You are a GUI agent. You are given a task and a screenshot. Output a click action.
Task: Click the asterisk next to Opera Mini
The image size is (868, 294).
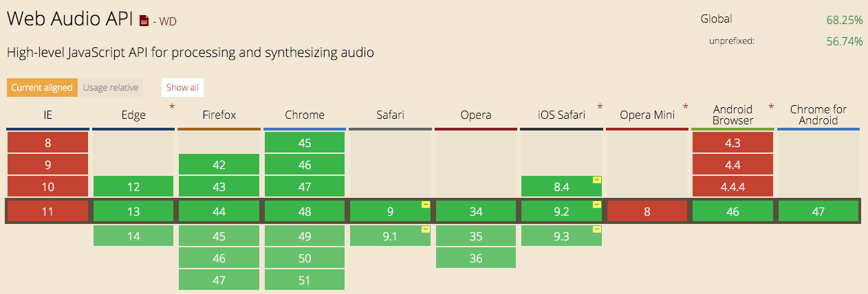point(686,107)
